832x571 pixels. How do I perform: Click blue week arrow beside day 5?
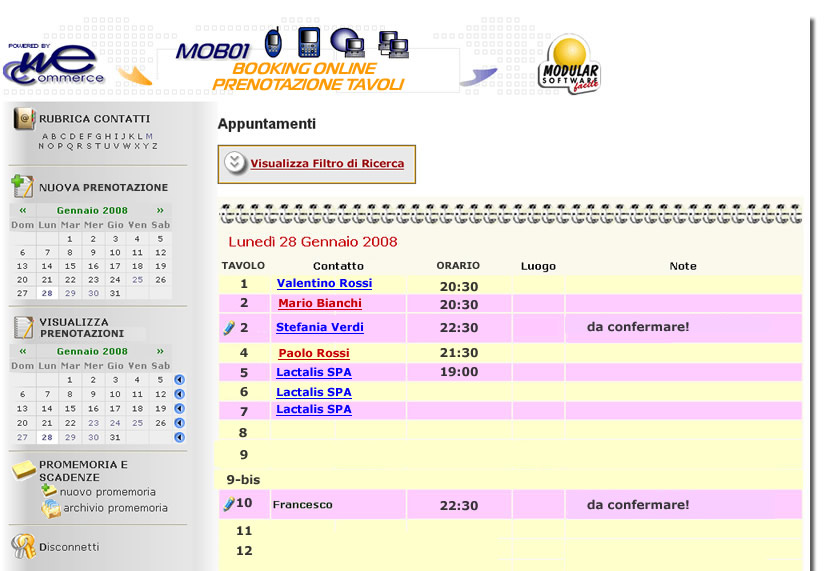[179, 379]
